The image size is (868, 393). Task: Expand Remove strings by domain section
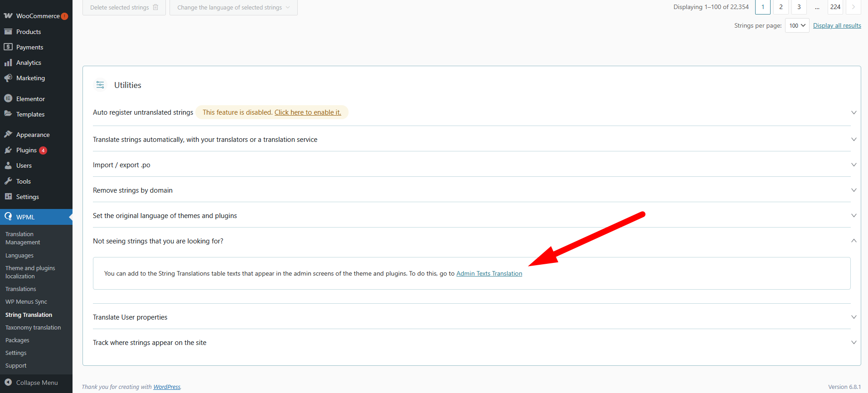click(853, 190)
